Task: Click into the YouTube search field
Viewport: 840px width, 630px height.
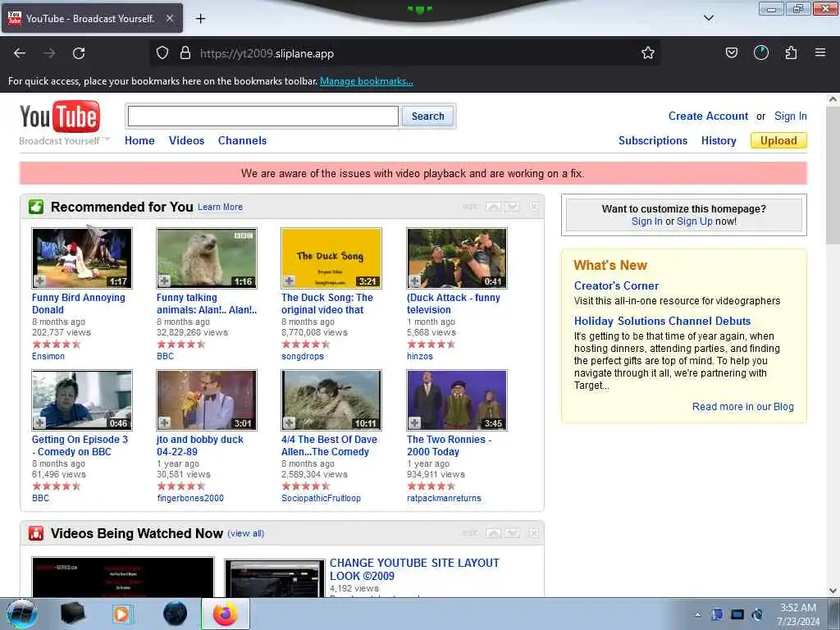Action: (263, 116)
